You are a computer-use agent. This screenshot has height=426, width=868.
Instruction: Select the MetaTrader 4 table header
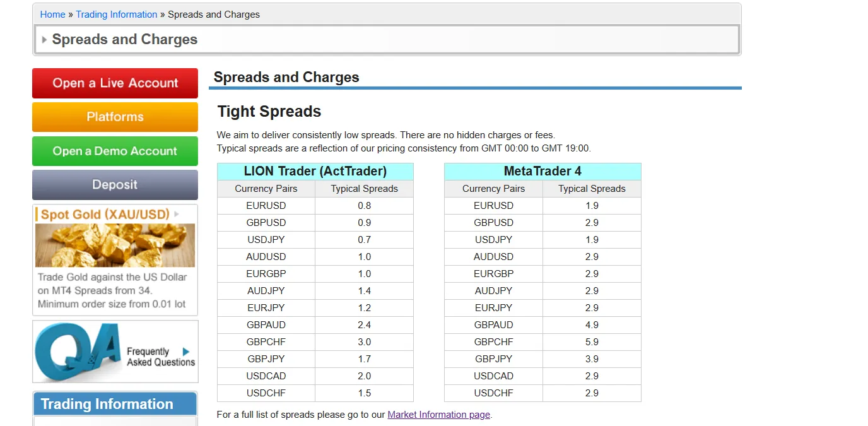tap(542, 172)
